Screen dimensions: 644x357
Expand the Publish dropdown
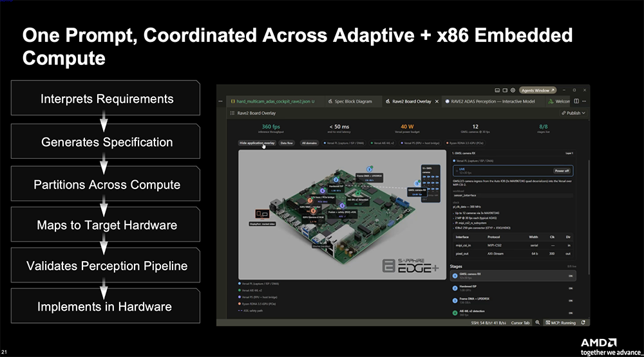(573, 113)
